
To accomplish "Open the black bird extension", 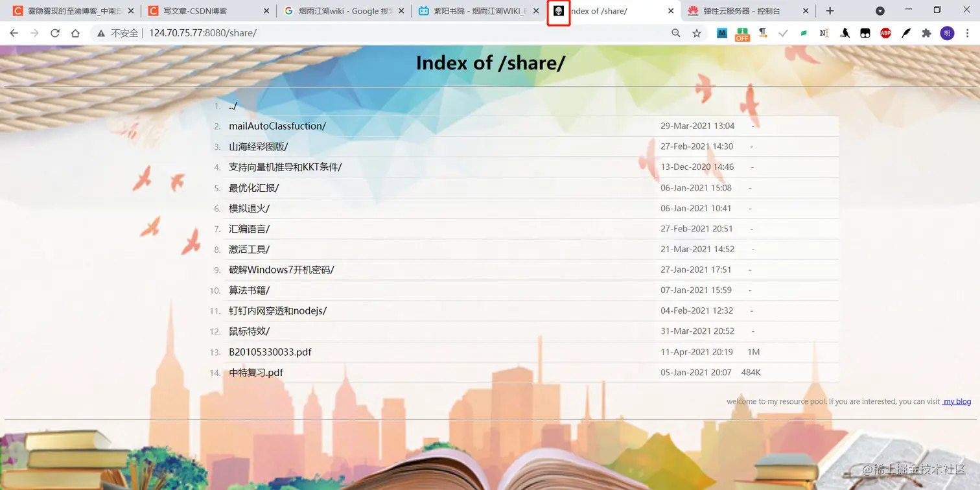I will point(845,33).
